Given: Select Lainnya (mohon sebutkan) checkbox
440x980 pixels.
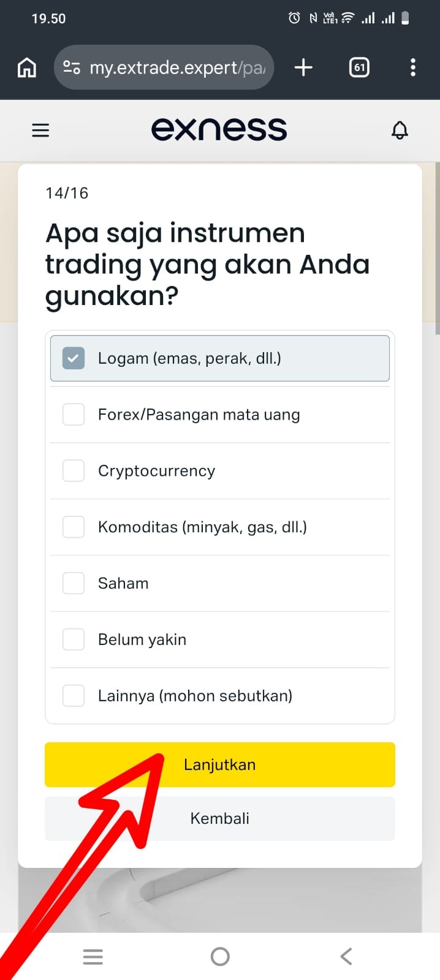Looking at the screenshot, I should tap(74, 696).
